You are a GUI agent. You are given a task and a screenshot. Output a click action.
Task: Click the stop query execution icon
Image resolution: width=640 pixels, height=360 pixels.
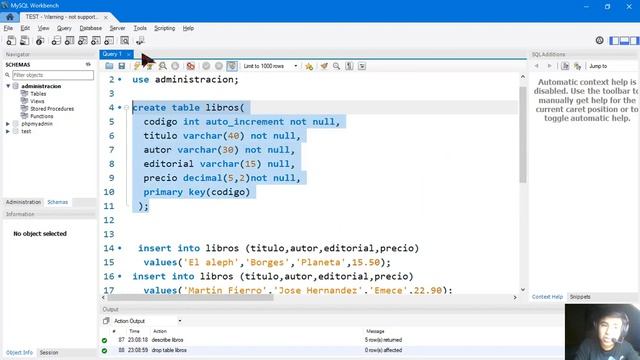click(x=175, y=66)
